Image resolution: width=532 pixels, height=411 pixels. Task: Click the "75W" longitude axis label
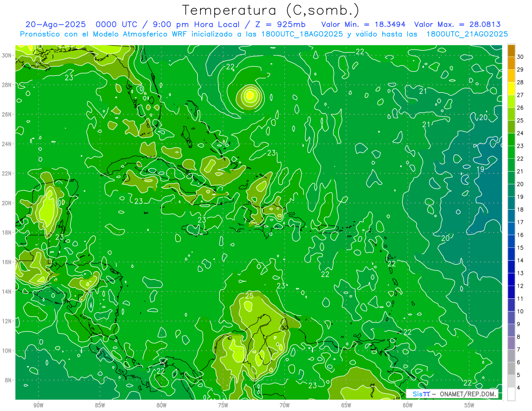click(x=223, y=405)
